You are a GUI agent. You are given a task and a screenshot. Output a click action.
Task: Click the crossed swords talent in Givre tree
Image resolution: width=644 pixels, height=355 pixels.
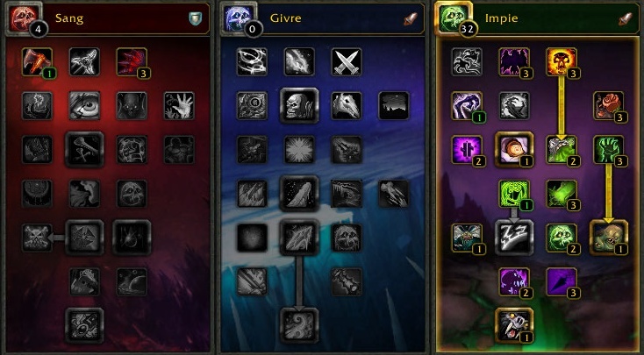[x=347, y=62]
